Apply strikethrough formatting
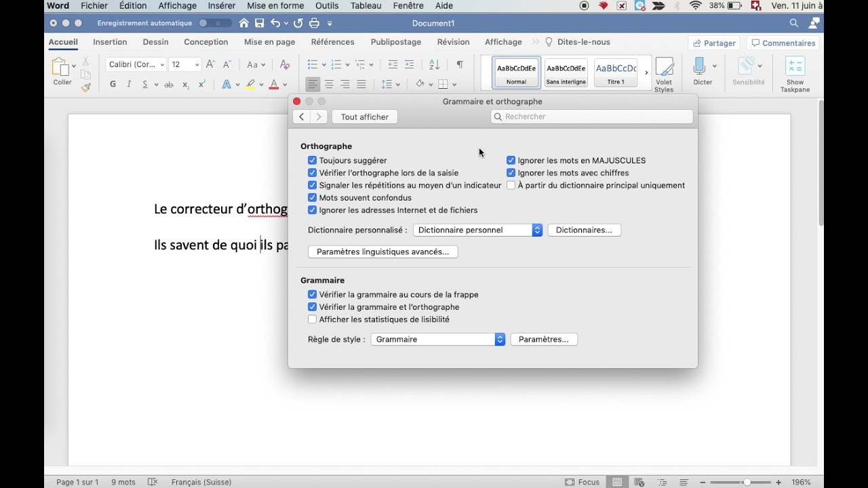 coord(169,85)
